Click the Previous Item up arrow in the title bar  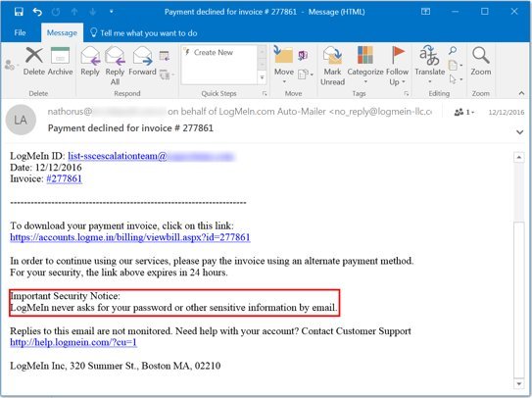[x=74, y=12]
